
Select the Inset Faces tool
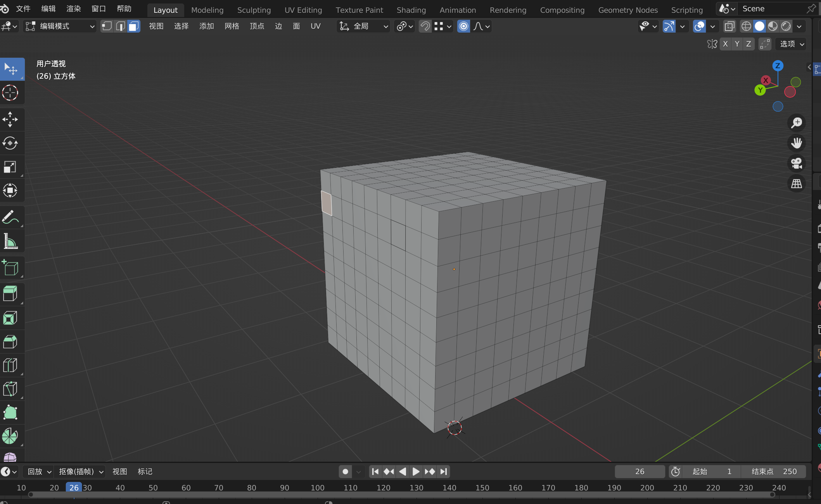(x=10, y=318)
